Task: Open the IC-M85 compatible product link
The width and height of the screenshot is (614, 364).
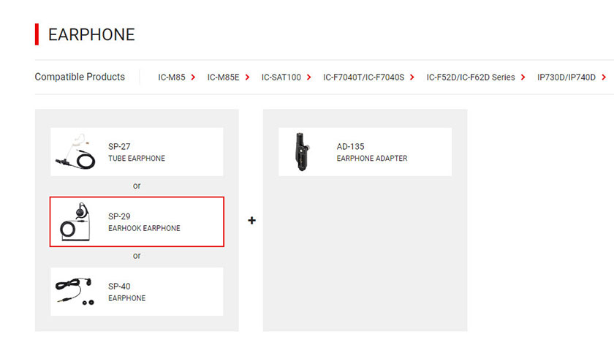Action: click(x=172, y=77)
